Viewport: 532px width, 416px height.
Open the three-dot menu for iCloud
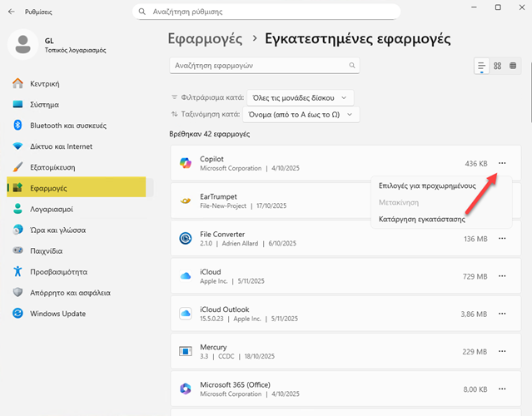[x=501, y=275]
